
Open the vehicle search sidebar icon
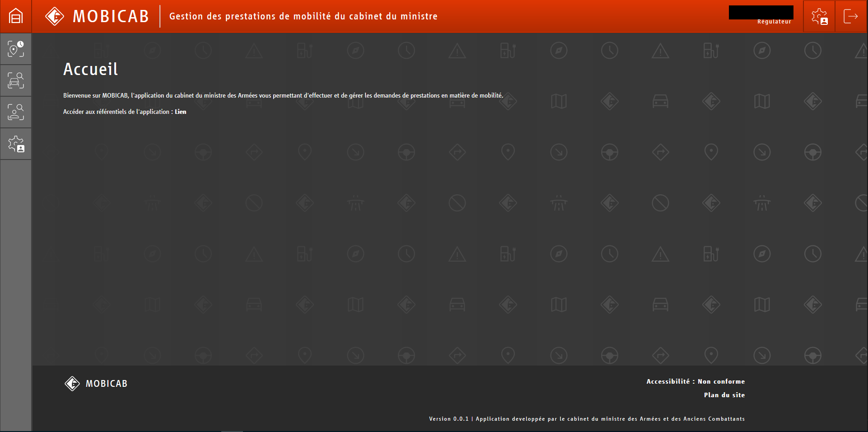click(16, 80)
